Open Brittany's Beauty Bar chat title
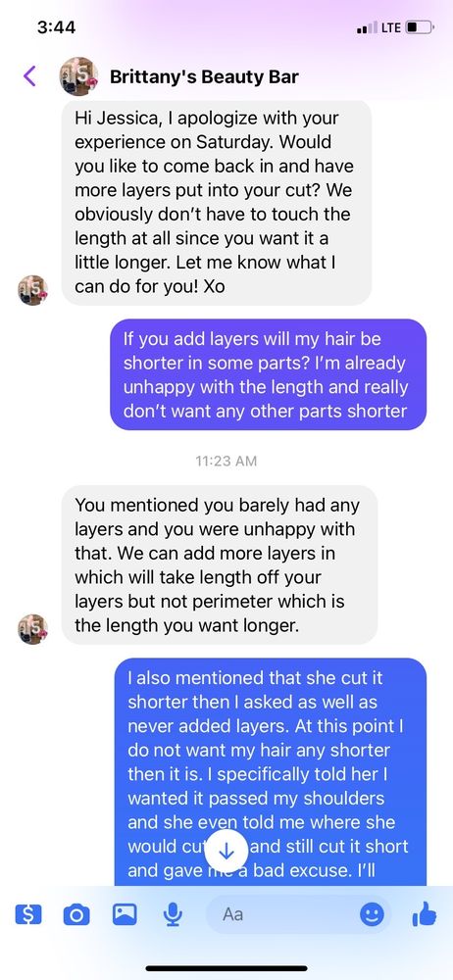Viewport: 453px width, 980px height. [x=204, y=76]
